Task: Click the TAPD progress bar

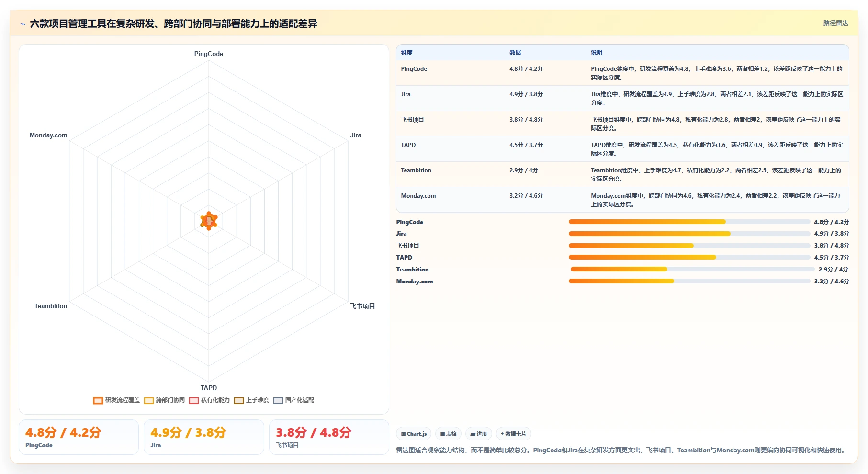Action: click(689, 257)
